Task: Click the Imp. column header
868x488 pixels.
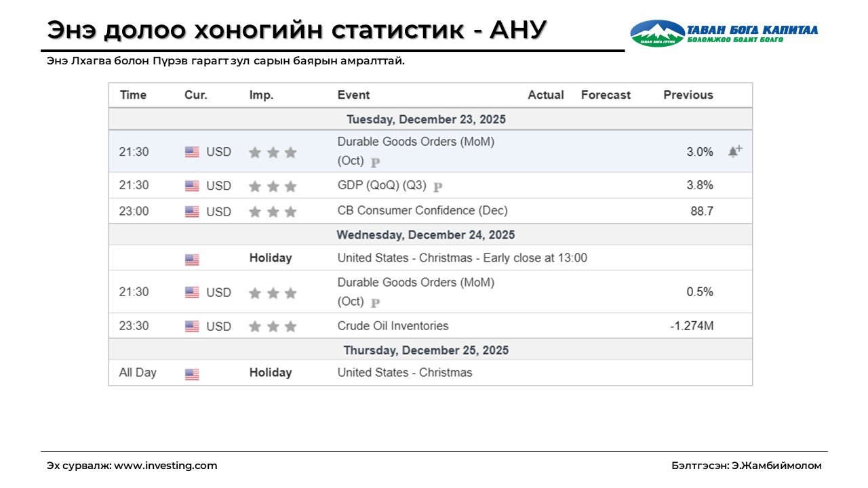Action: coord(261,95)
